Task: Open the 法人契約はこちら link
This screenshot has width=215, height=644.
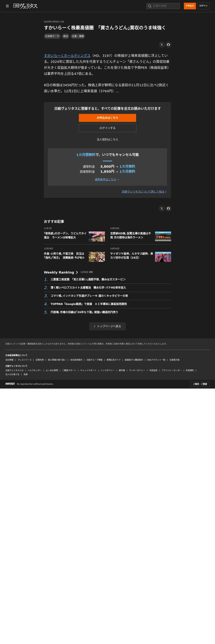Action: click(x=107, y=139)
